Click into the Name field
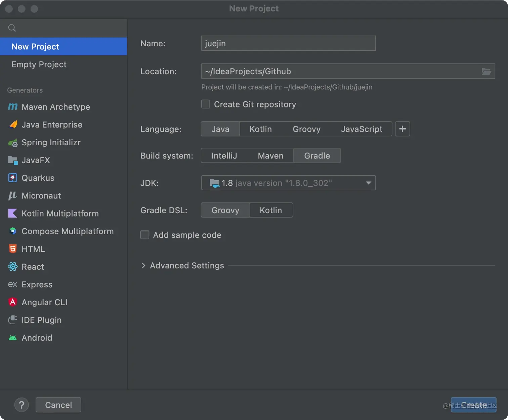This screenshot has width=508, height=420. 288,43
